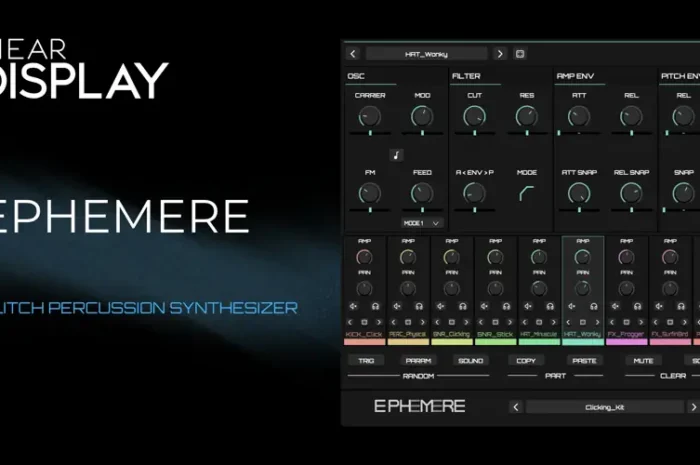Viewport: 700px width, 465px height.
Task: Click the square icon on FX_SurfinBird channel
Action: click(670, 322)
